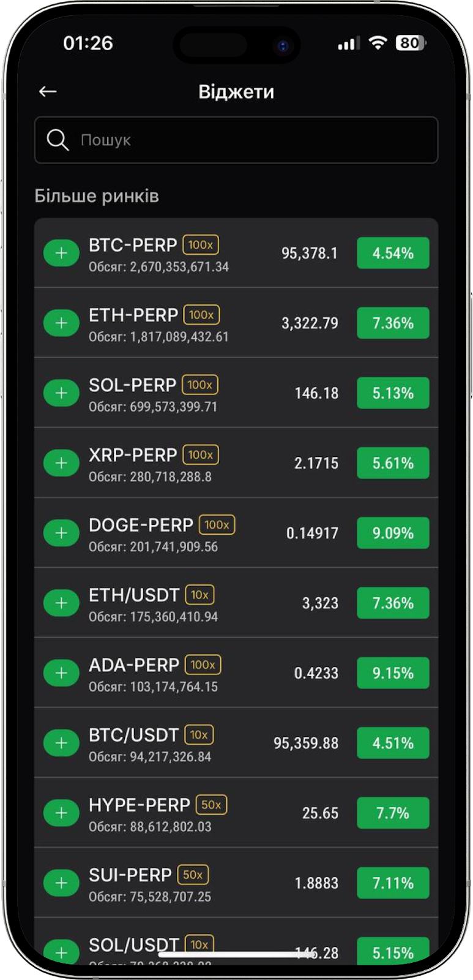Screen dimensions: 473x980
Task: Focus the Пошук search field
Action: point(245,140)
